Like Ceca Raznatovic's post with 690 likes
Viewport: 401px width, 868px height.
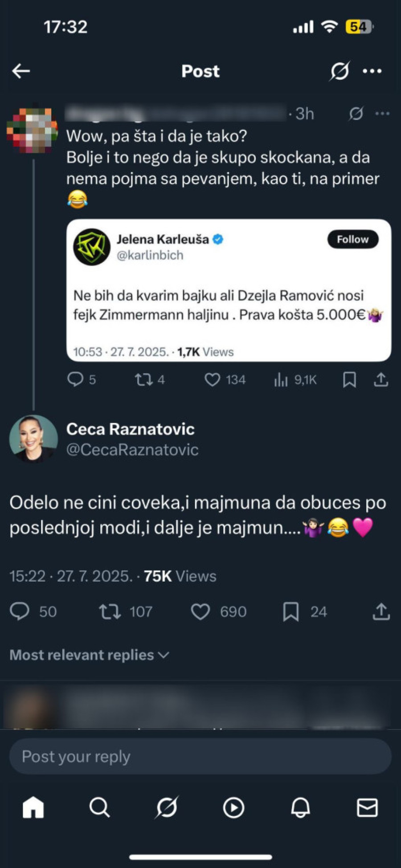click(200, 611)
